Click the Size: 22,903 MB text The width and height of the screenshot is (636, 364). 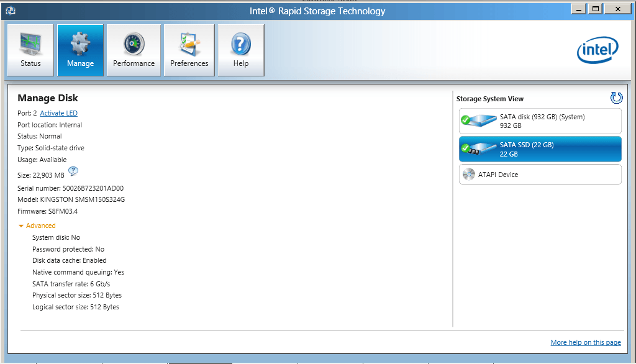(40, 175)
